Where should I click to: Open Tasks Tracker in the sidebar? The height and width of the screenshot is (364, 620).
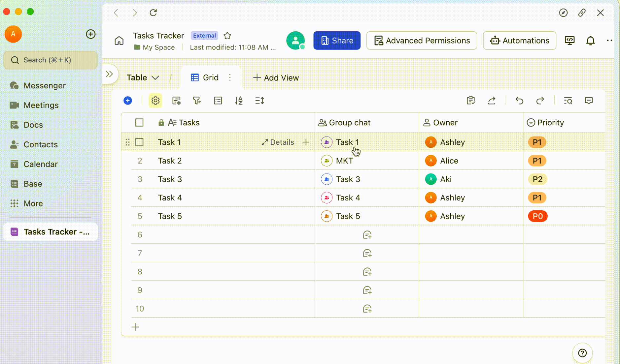[50, 231]
